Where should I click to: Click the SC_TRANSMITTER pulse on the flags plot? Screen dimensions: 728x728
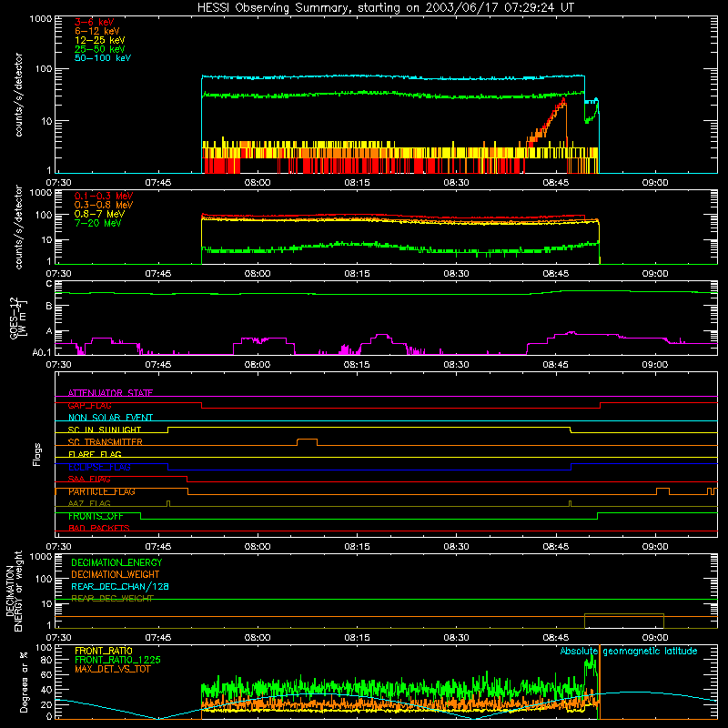click(307, 441)
